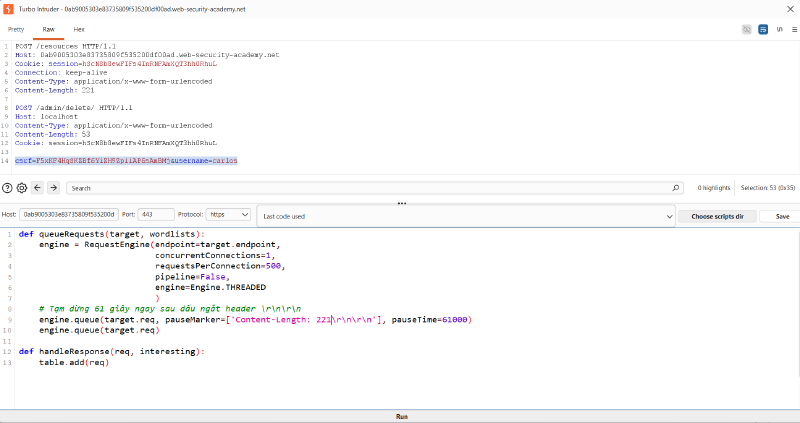This screenshot has height=423, width=800.
Task: Toggle the hidden-characters eye icon
Action: [x=746, y=30]
